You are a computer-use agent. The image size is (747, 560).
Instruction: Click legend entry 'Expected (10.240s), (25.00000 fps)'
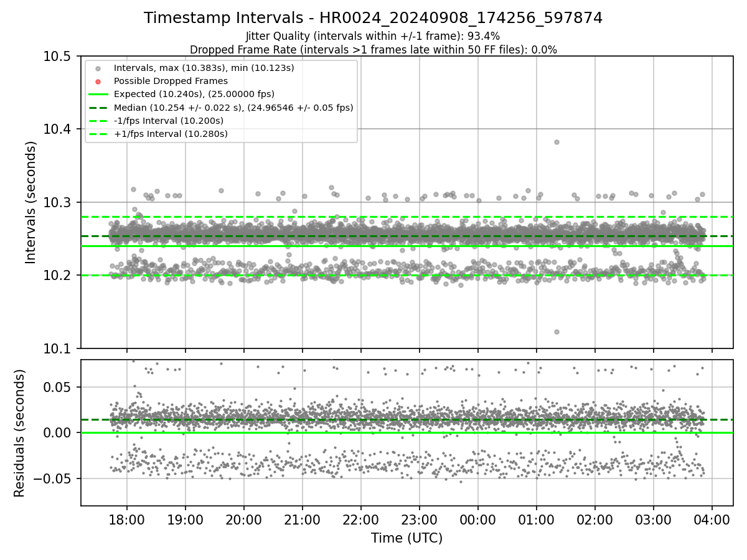pos(194,95)
